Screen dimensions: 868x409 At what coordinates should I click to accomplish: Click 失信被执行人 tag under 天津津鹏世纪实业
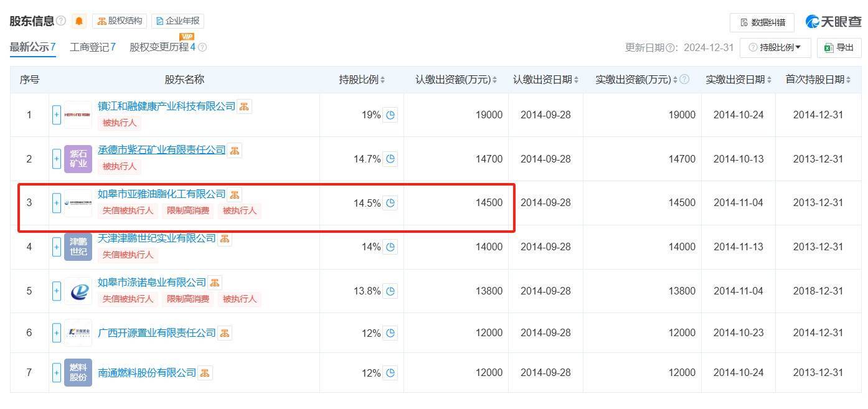(x=128, y=255)
